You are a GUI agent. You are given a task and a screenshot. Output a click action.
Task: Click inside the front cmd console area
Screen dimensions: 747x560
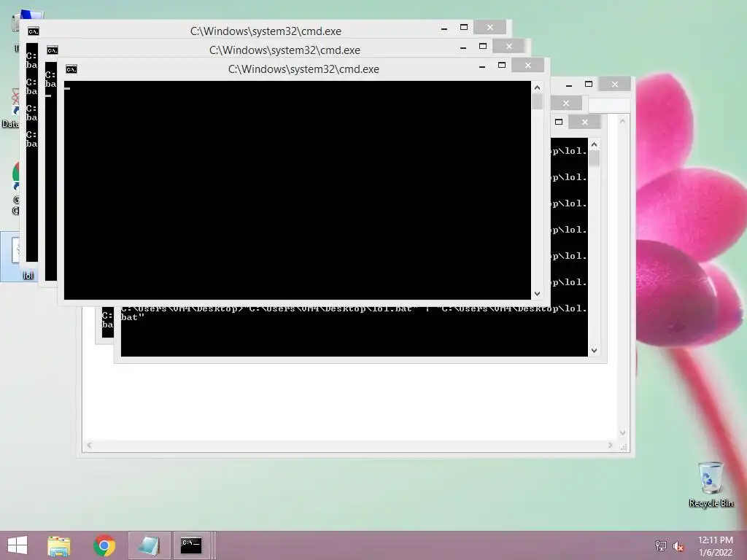coord(298,190)
